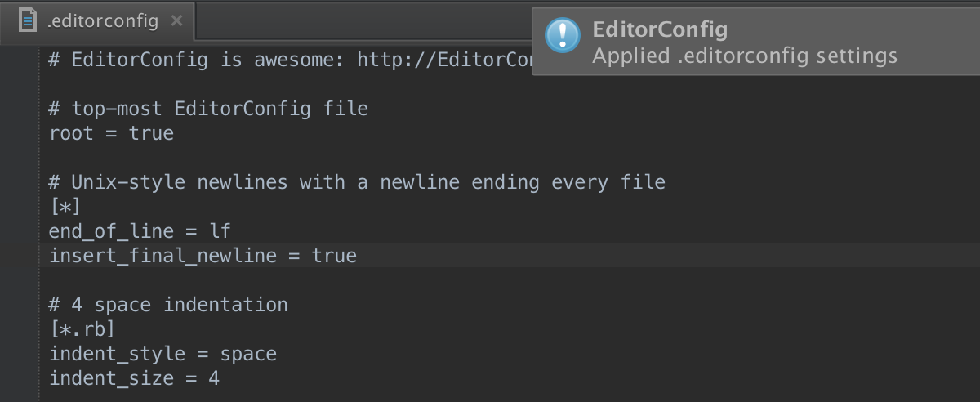The image size is (980, 402).
Task: Close the .editorconfig editor tab
Action: point(176,20)
